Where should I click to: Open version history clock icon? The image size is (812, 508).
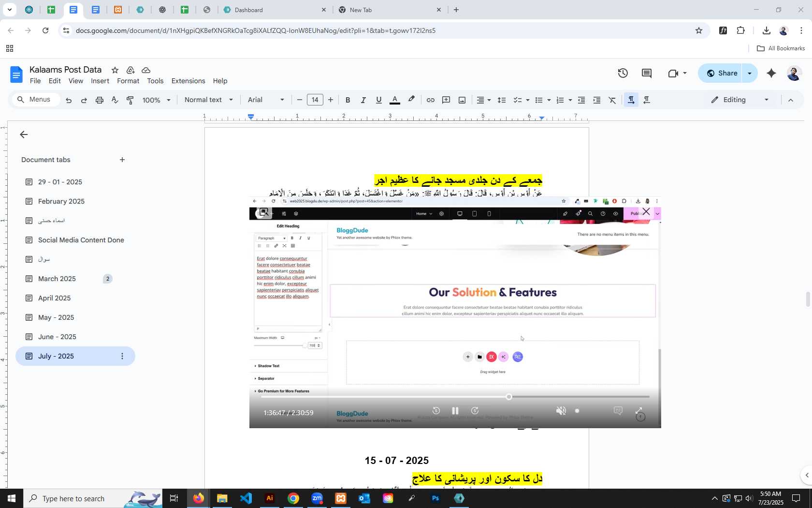pos(623,73)
